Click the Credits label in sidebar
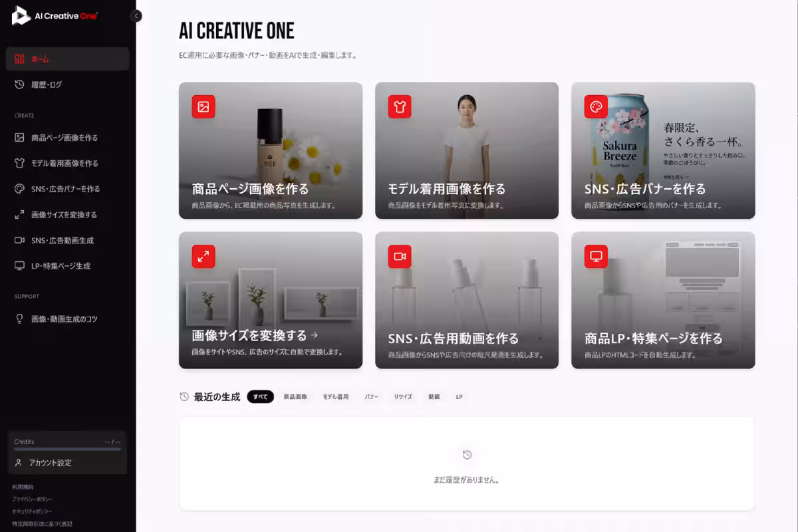This screenshot has height=532, width=798. click(x=24, y=442)
